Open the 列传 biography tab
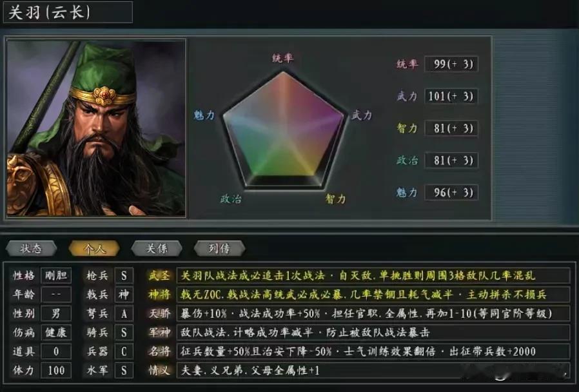 (219, 248)
